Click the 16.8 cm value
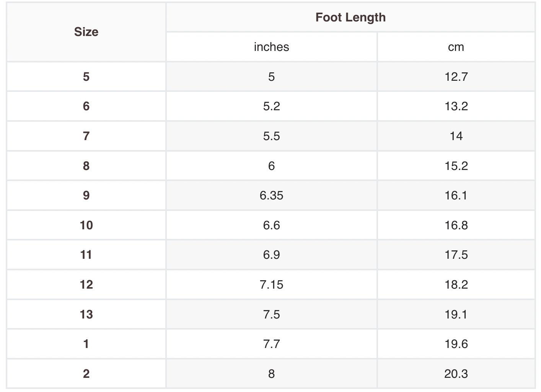This screenshot has width=541, height=392. pos(456,225)
